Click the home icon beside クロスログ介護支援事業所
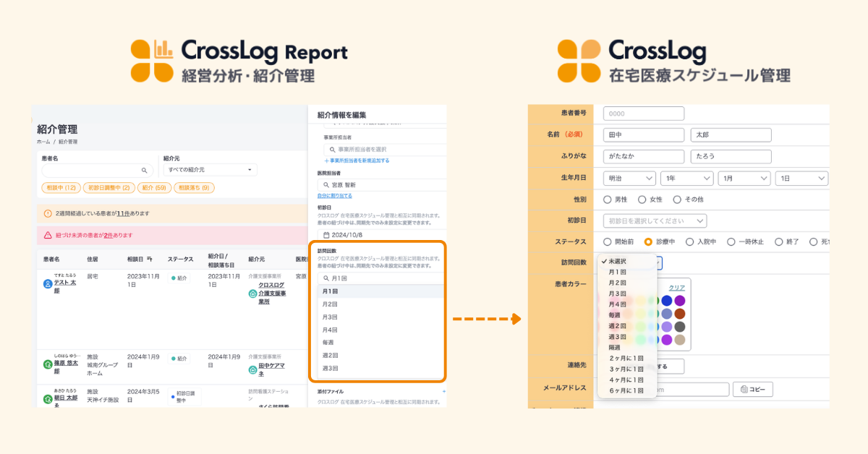This screenshot has height=454, width=868. click(x=252, y=294)
